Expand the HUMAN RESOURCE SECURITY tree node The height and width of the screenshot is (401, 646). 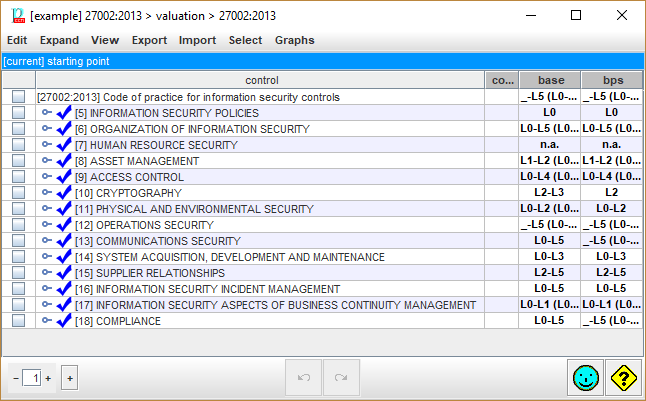47,145
